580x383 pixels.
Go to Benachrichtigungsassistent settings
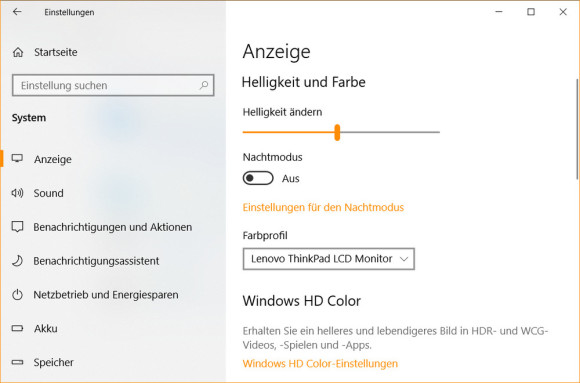[x=96, y=261]
